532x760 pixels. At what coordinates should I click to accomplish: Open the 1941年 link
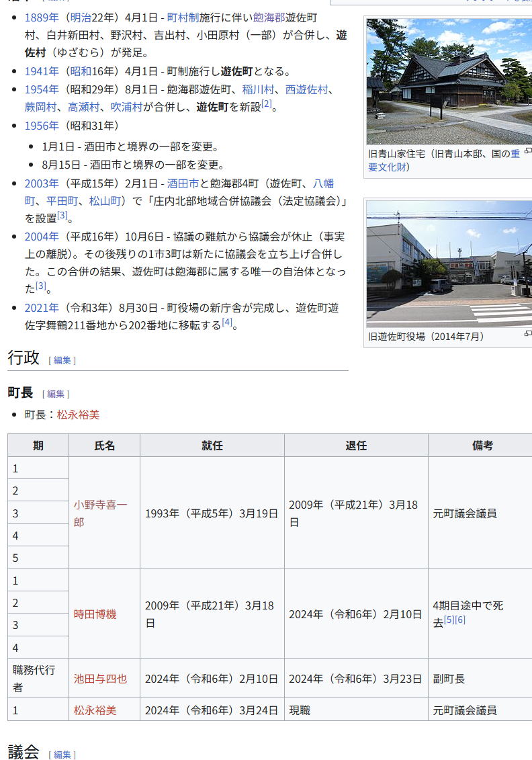(42, 71)
